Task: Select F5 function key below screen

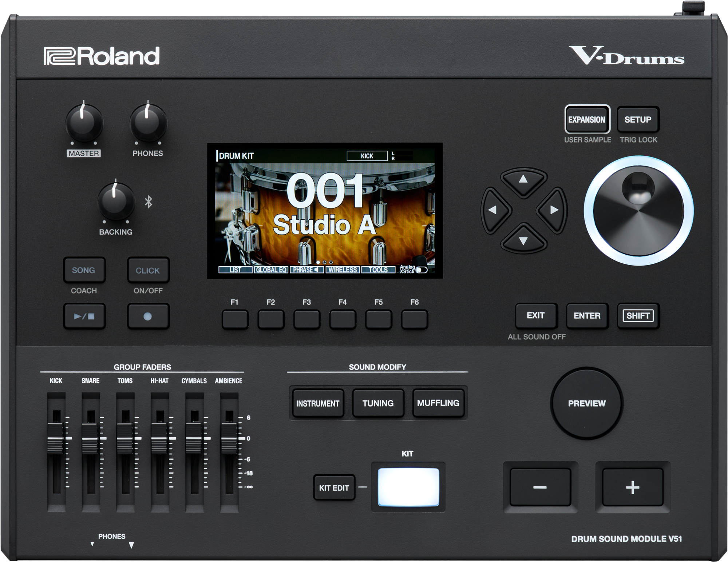Action: coord(379,319)
